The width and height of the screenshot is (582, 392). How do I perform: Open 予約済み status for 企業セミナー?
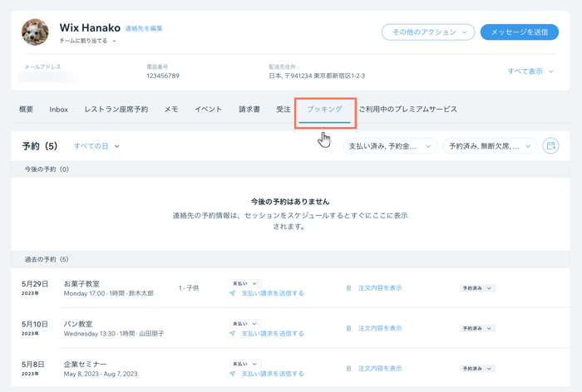(x=478, y=369)
